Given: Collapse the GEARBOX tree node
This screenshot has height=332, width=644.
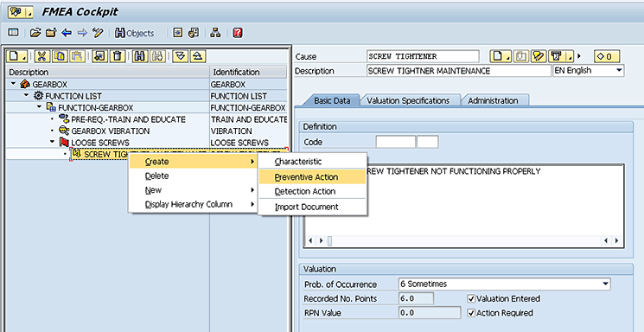Looking at the screenshot, I should [x=14, y=84].
